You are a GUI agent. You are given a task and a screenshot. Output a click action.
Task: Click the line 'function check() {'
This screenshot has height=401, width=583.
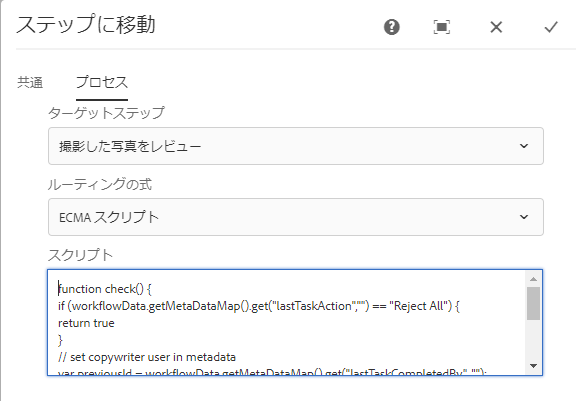(105, 289)
